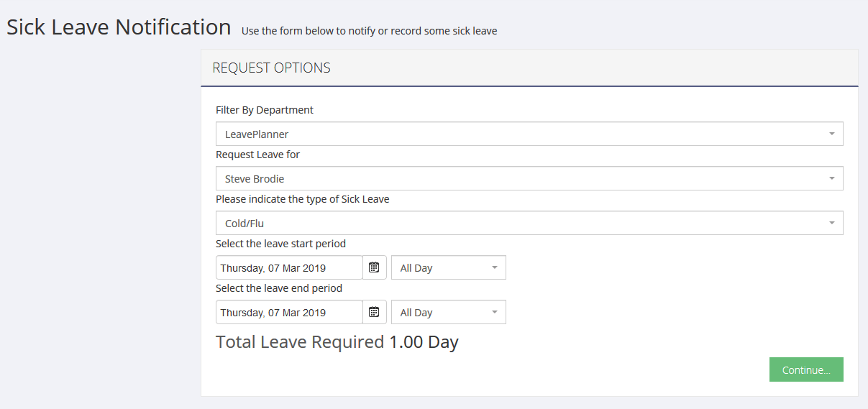Click the 'Use the form below' instruction text
The height and width of the screenshot is (409, 868).
tap(369, 31)
